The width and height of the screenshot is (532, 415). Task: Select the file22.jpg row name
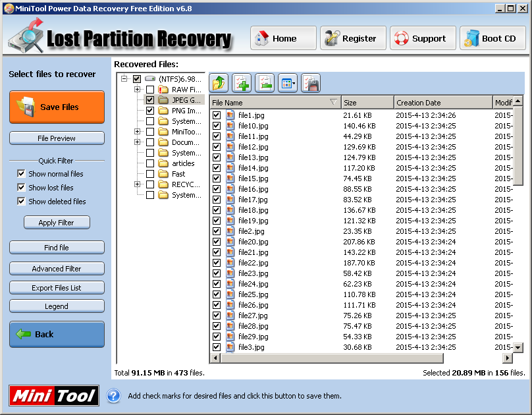(253, 263)
